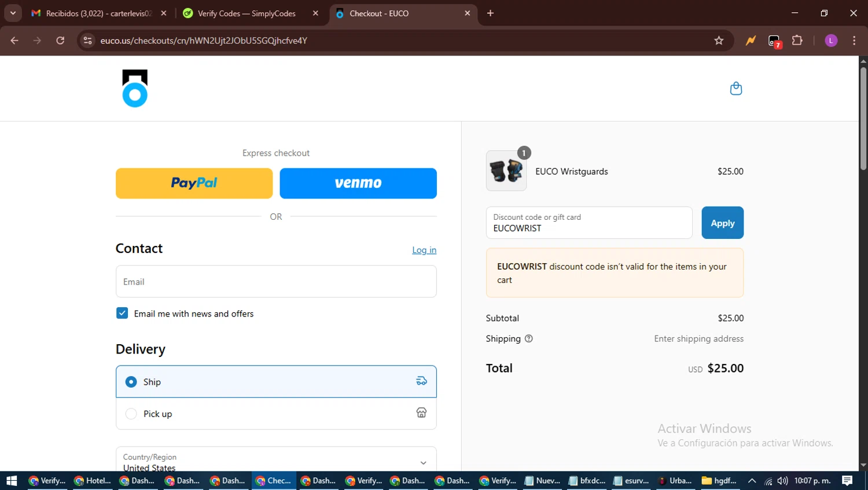This screenshot has height=490, width=868.
Task: Open the Urba... taskbar application
Action: 675,481
